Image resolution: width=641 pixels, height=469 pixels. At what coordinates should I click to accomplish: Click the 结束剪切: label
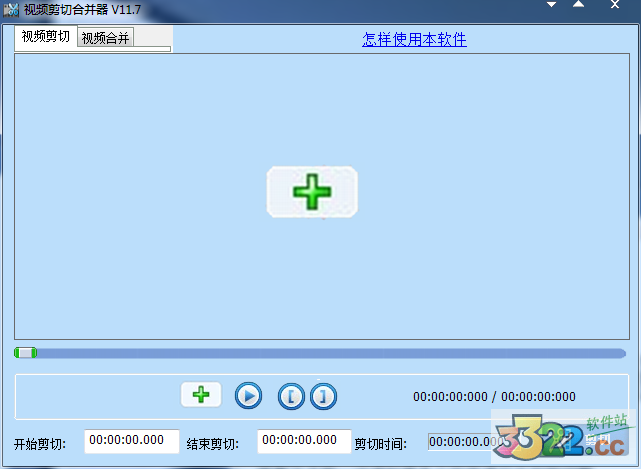pos(213,444)
